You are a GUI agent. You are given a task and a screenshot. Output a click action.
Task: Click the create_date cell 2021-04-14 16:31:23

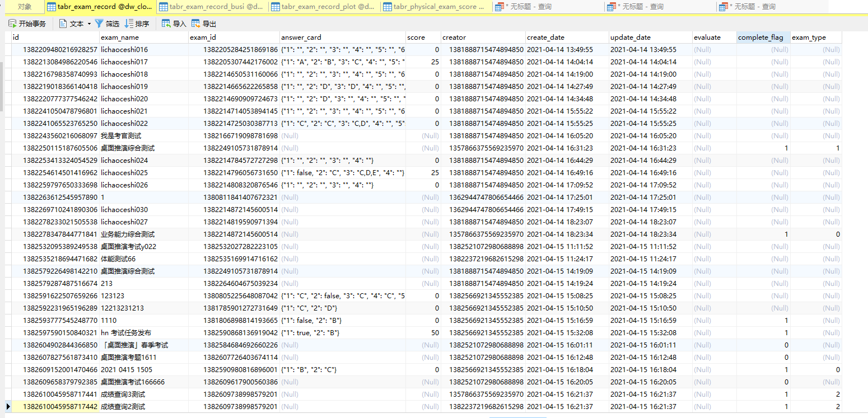(567, 148)
